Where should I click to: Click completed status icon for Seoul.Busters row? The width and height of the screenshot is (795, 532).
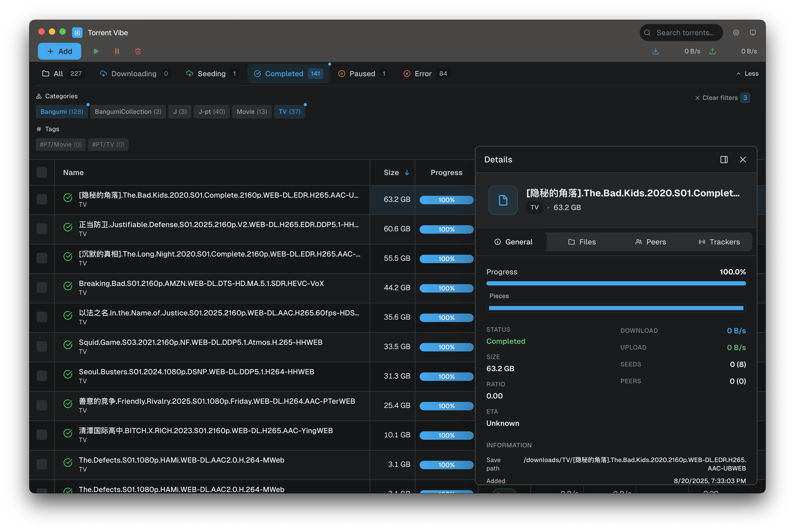click(x=68, y=374)
